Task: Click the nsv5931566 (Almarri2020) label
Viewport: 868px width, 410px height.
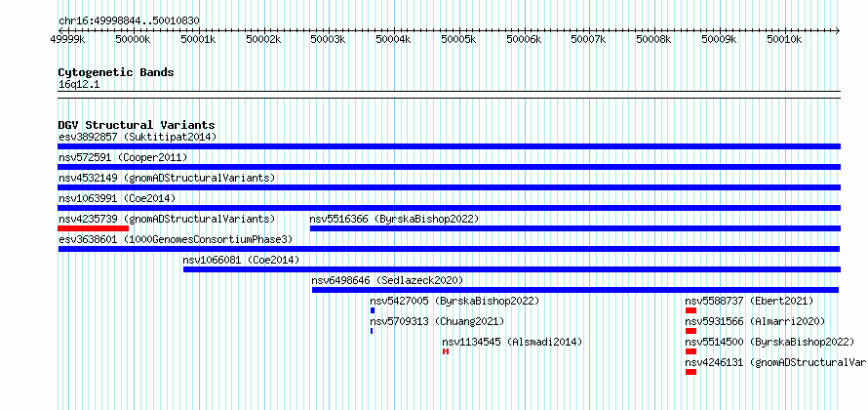Action: [x=755, y=321]
